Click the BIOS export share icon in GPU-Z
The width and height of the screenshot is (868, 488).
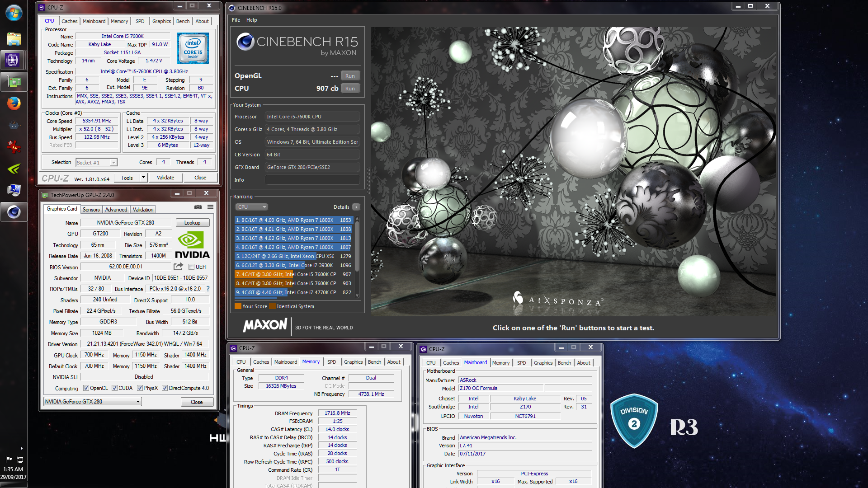pyautogui.click(x=178, y=267)
